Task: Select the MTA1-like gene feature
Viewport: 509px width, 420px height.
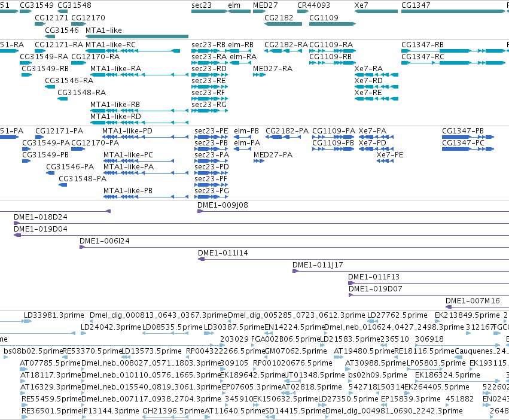Action: pyautogui.click(x=136, y=36)
